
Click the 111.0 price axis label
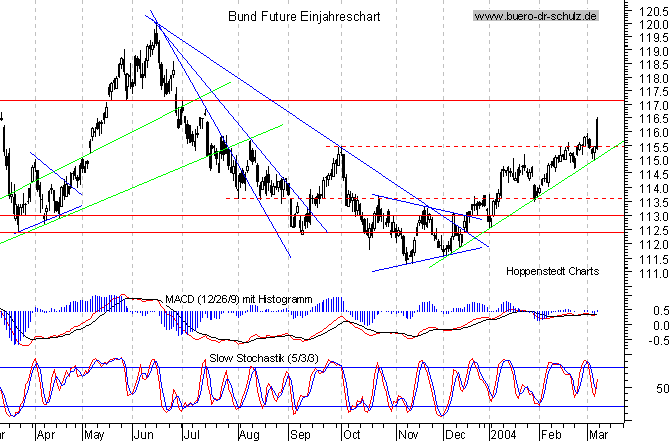653,272
